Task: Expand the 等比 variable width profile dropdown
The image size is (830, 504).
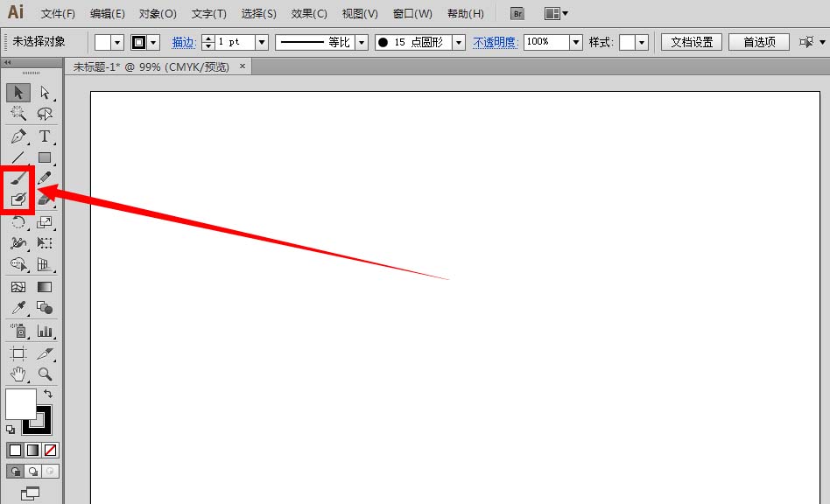Action: point(362,42)
